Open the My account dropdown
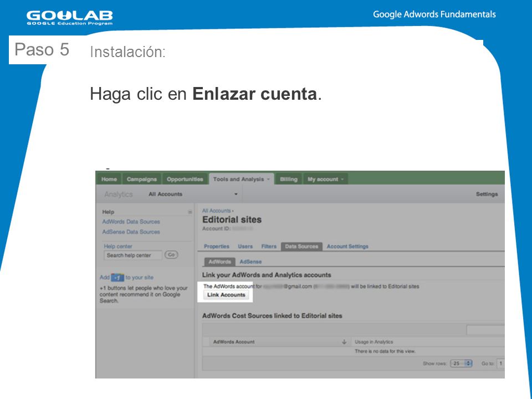 (325, 179)
